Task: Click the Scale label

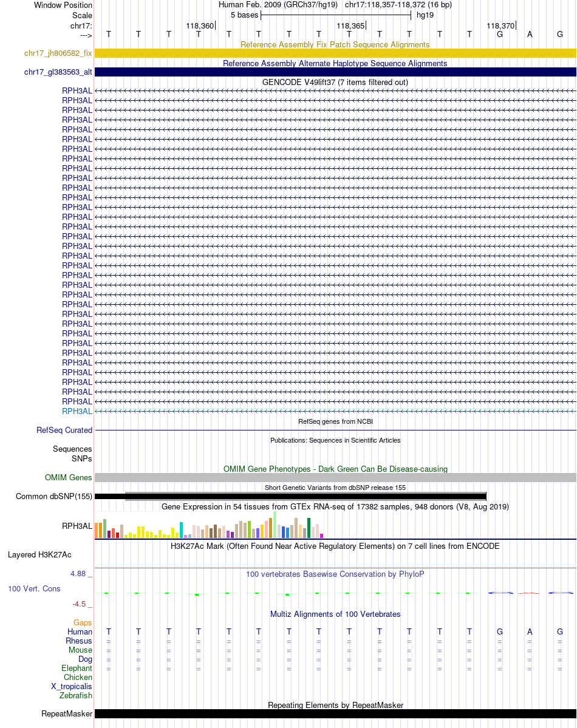Action: (x=82, y=15)
